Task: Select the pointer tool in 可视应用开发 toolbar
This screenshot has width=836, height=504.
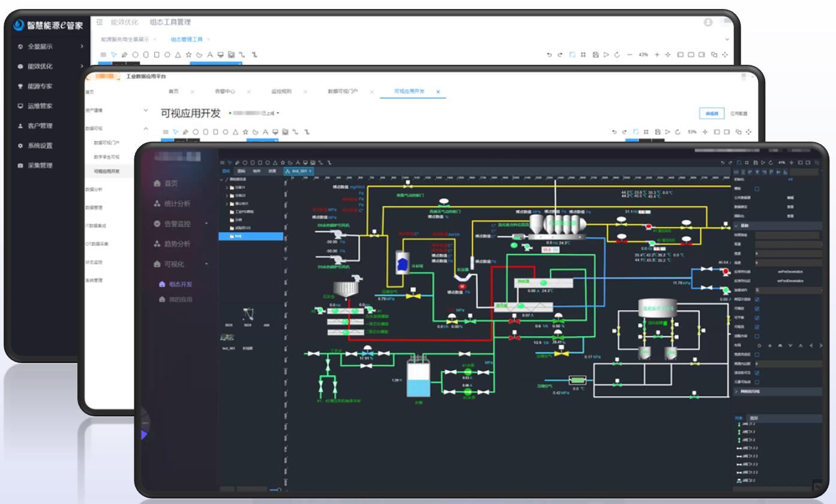Action: (x=175, y=131)
